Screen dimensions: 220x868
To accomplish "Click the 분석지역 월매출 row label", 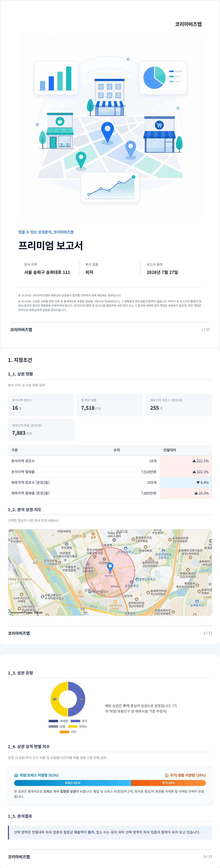I will (23, 472).
